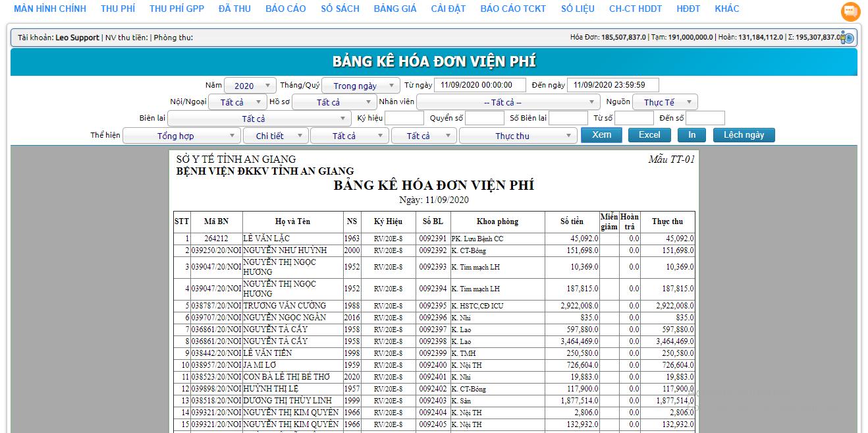Open KHÁC menu
Viewport: 868px width, 433px height.
[727, 9]
